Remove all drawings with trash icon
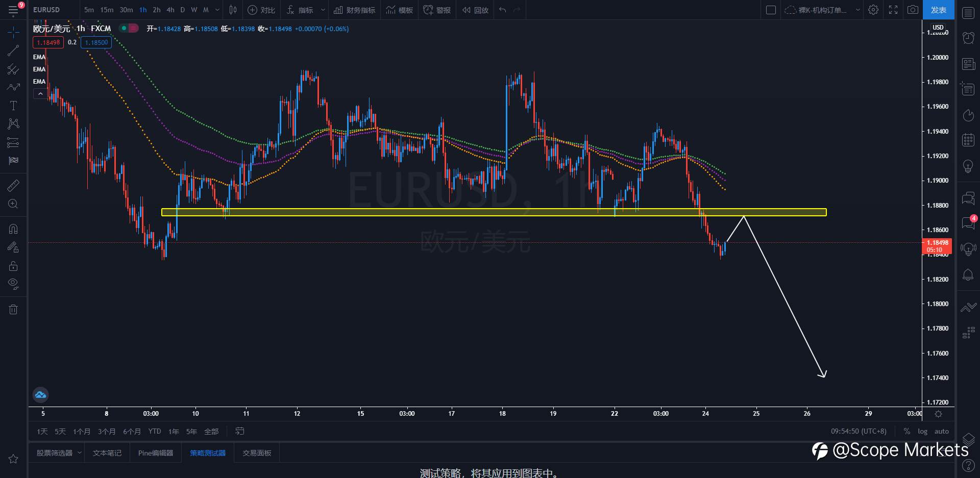This screenshot has height=478, width=980. tap(14, 309)
